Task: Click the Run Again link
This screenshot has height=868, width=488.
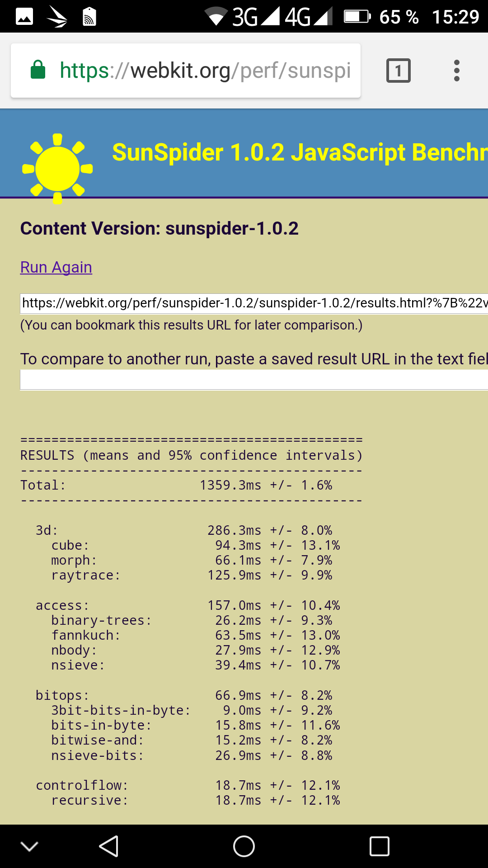Action: 56,267
